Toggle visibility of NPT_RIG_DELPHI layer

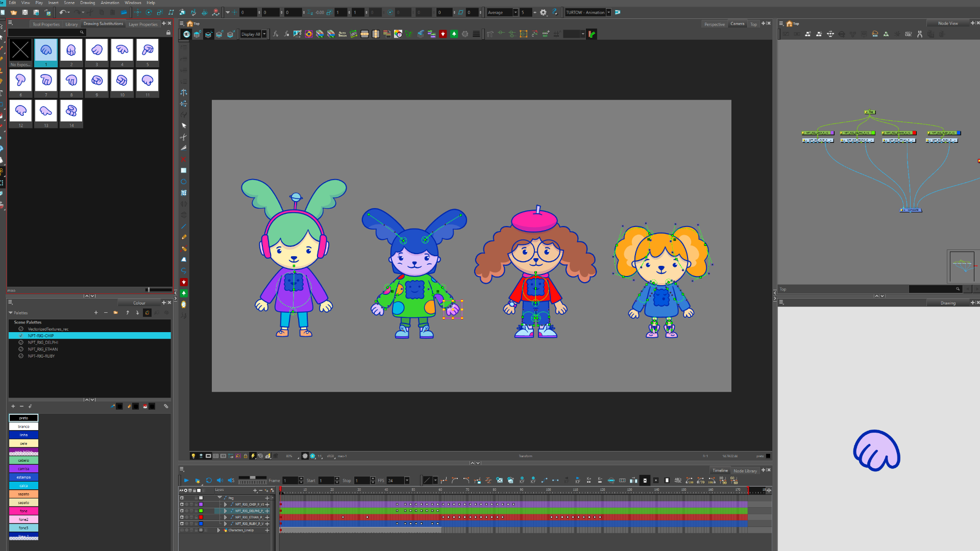[182, 511]
